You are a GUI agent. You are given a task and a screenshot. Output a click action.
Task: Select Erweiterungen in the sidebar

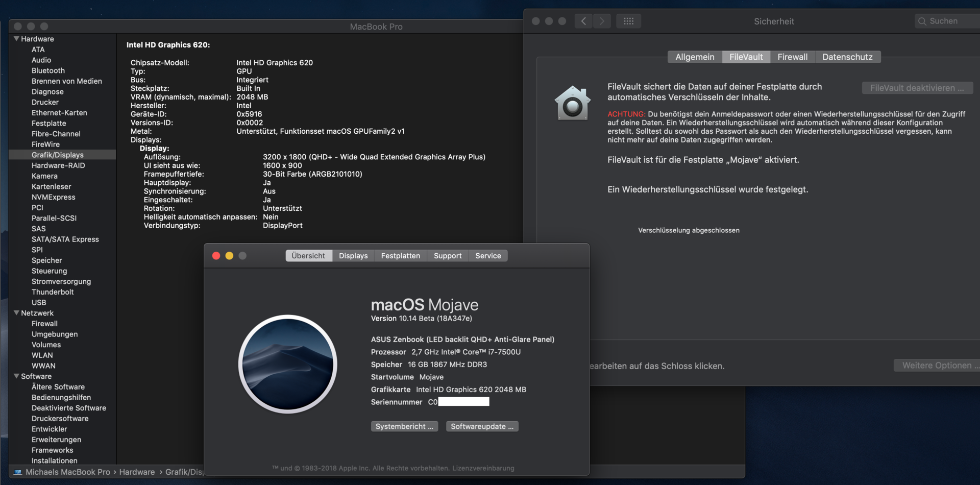point(56,440)
